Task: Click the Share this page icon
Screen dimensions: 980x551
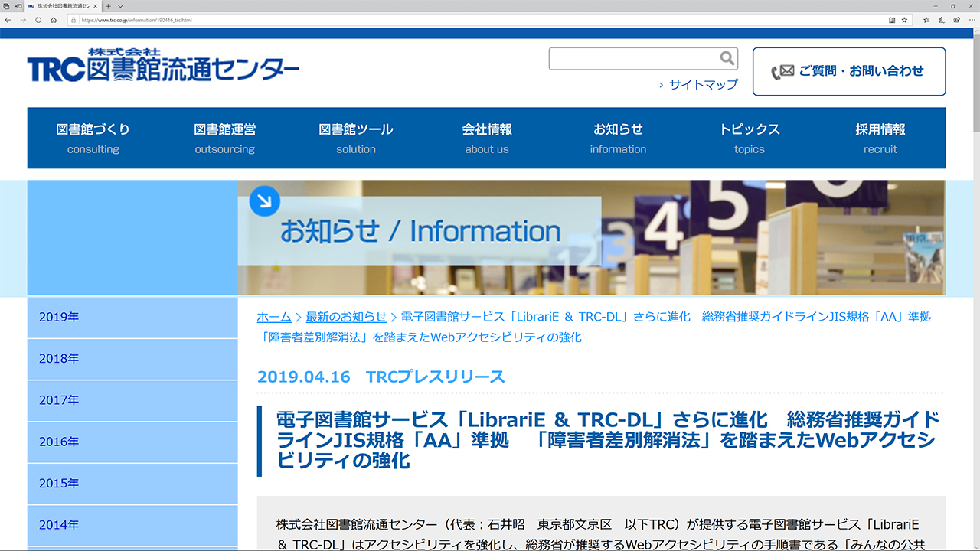Action: (955, 20)
